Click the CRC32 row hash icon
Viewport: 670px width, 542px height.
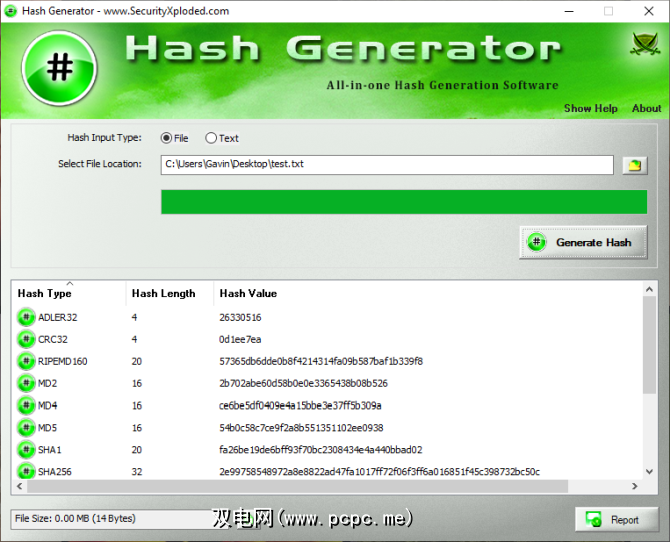tap(26, 339)
